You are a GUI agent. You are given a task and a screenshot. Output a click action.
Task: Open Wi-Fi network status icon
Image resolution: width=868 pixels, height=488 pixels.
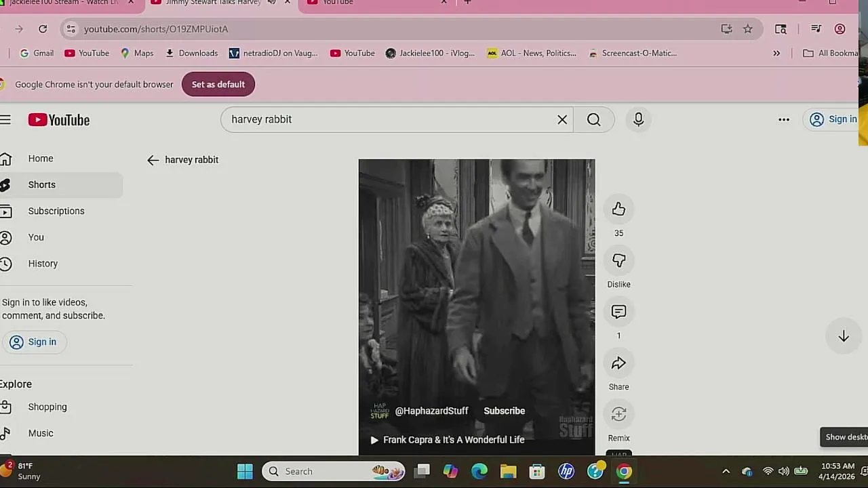tap(768, 471)
